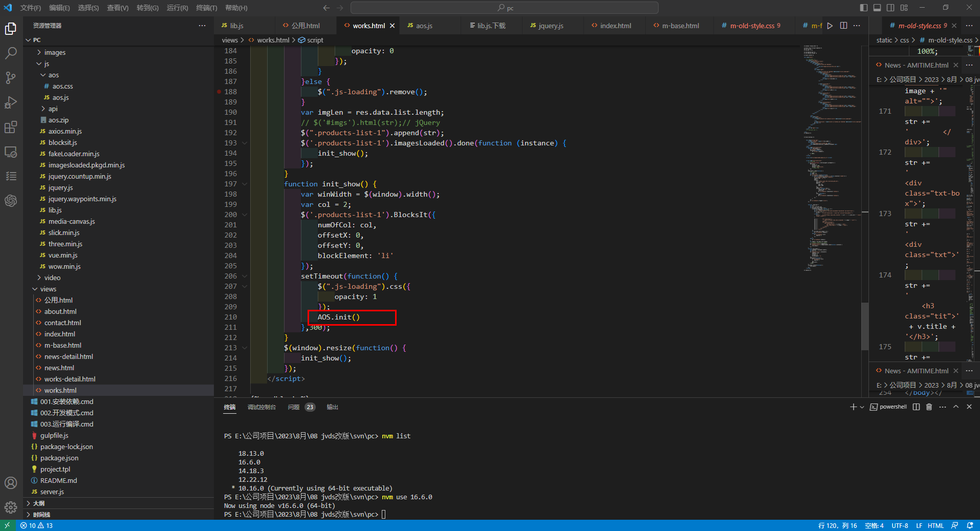This screenshot has width=980, height=531.
Task: Change encoding UTF-8 in status bar
Action: coord(900,525)
